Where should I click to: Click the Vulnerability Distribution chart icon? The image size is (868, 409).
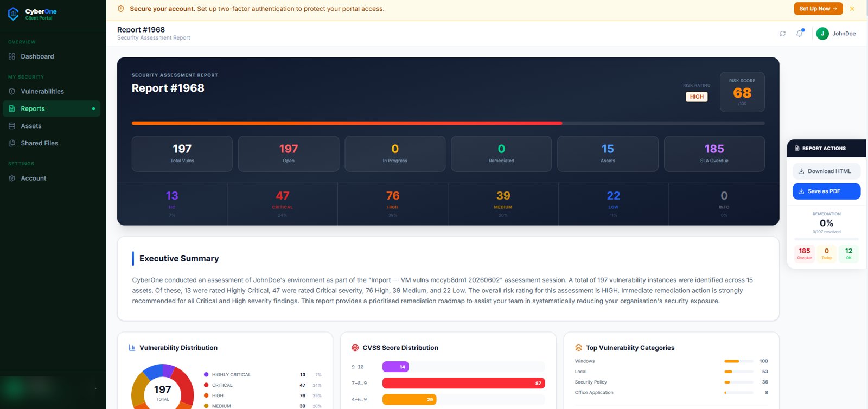[132, 348]
